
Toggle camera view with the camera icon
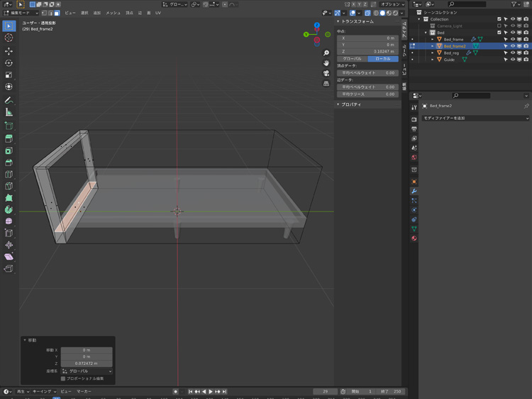coord(326,73)
